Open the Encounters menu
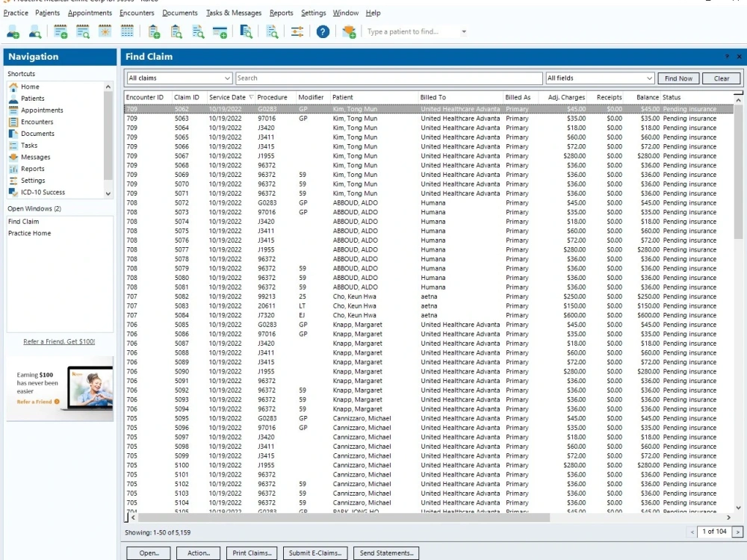The height and width of the screenshot is (560, 747). click(137, 13)
